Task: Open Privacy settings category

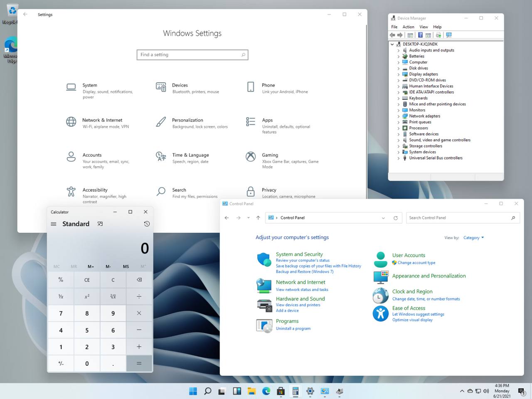Action: pyautogui.click(x=281, y=192)
